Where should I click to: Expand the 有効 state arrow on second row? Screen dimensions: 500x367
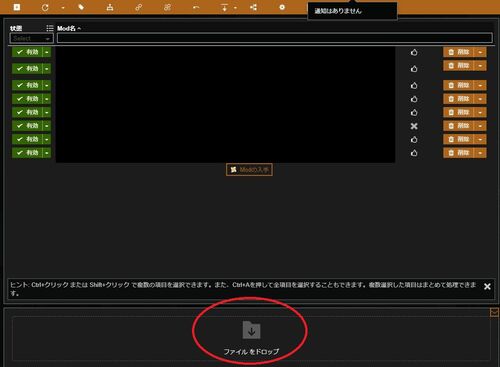47,69
